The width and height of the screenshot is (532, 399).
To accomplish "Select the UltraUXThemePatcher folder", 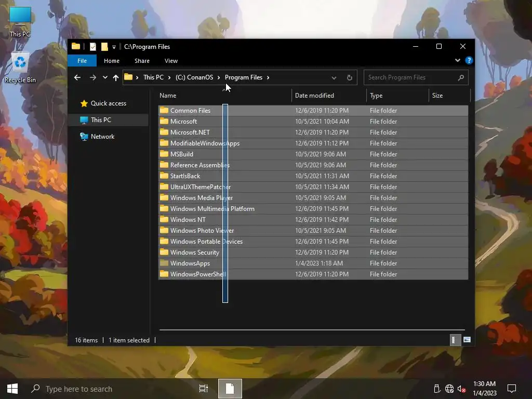I will click(313, 187).
